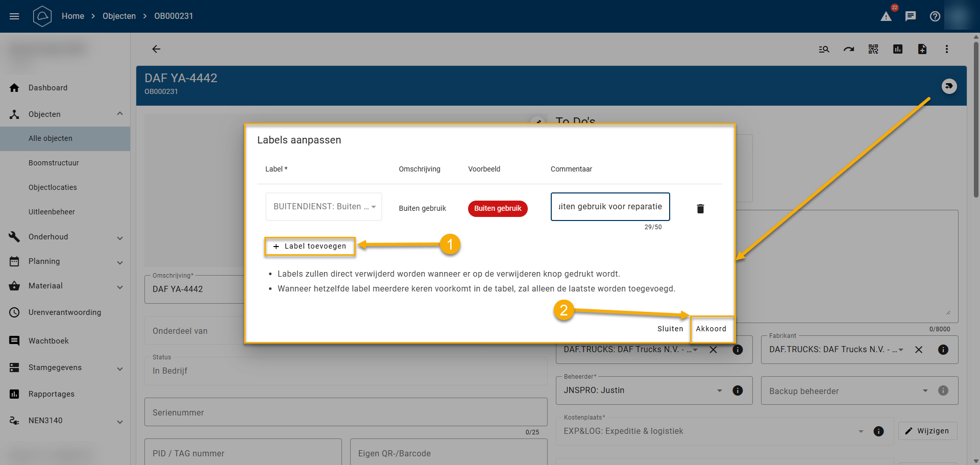Click the alerts warning triangle icon
The height and width of the screenshot is (465, 980).
pyautogui.click(x=886, y=16)
